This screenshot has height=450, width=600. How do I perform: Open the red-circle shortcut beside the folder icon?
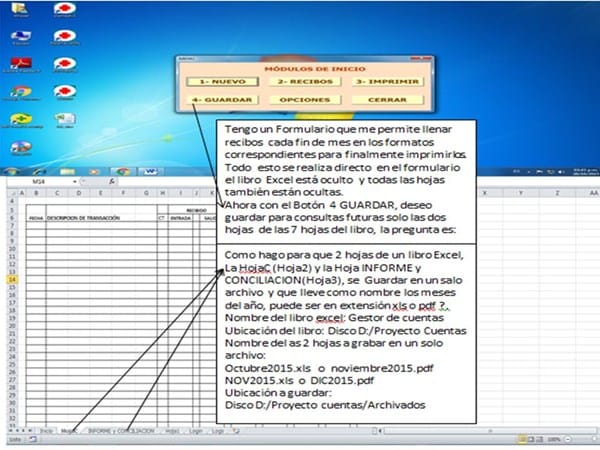(x=65, y=9)
